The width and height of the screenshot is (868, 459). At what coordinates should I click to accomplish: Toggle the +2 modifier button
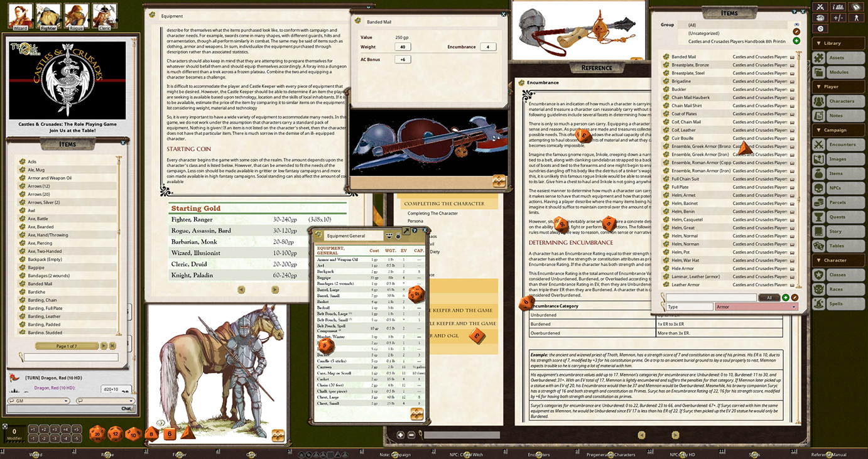[x=44, y=429]
